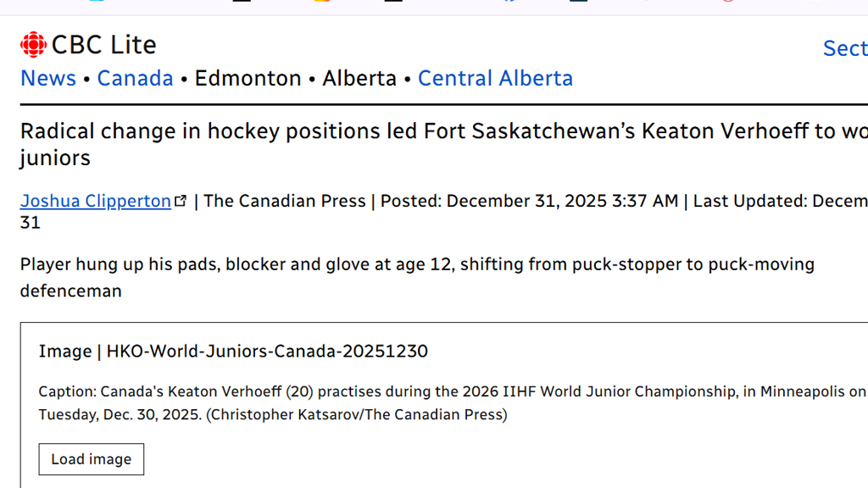Click the external link icon beside author name
The image size is (868, 488).
181,201
